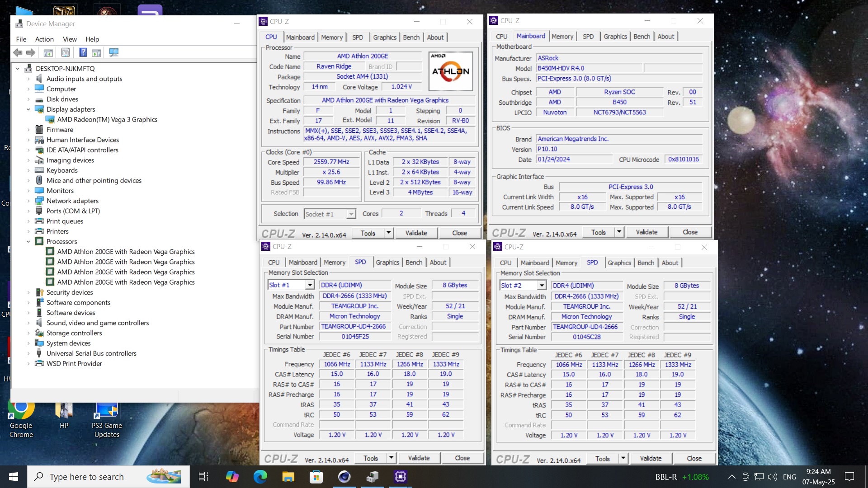Click the Windows Start button
This screenshot has height=488, width=868.
coord(14,477)
